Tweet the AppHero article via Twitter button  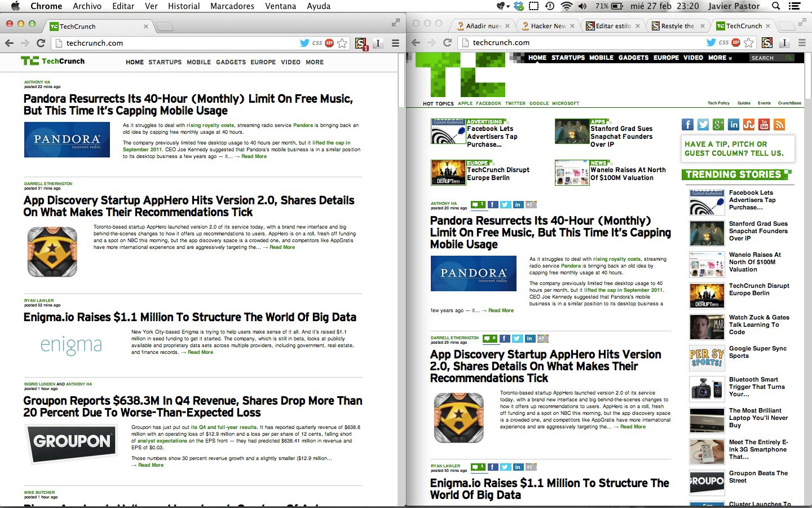(x=517, y=339)
